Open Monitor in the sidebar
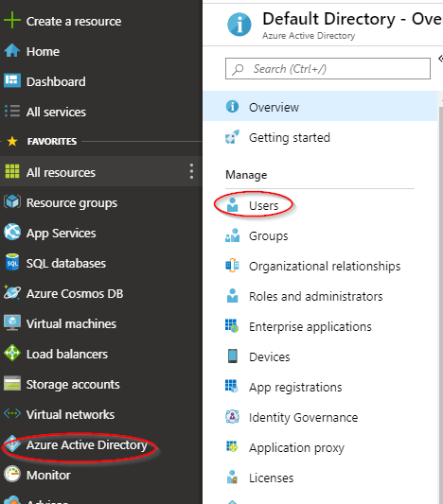This screenshot has width=443, height=504. (48, 475)
